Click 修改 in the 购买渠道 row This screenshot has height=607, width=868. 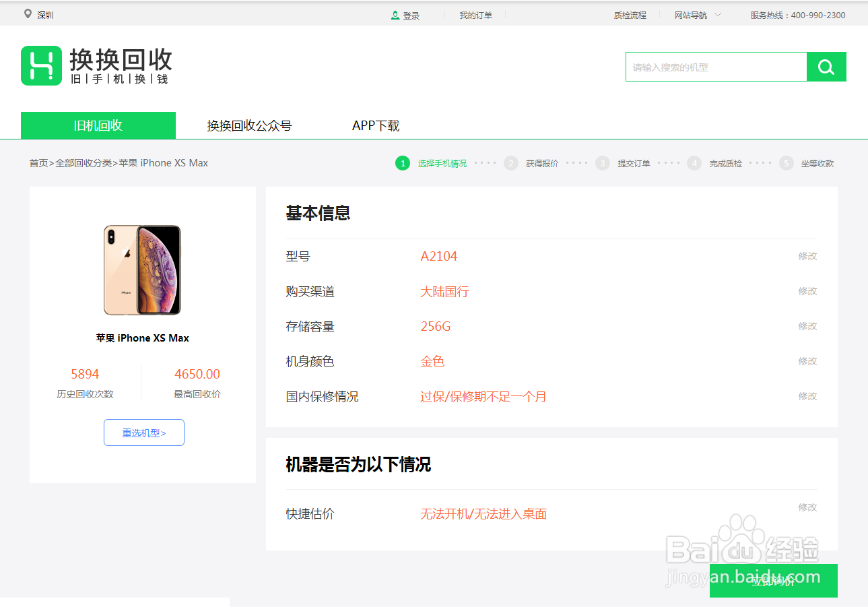(807, 291)
